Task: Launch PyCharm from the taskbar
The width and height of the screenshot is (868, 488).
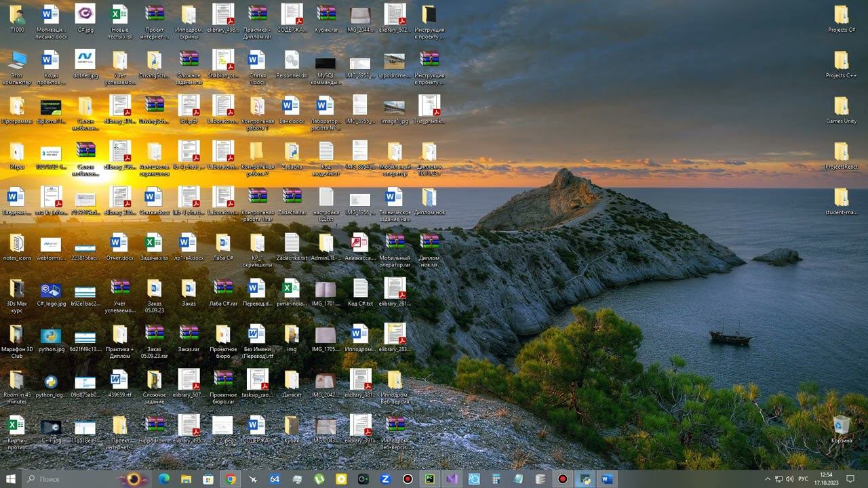Action: tap(429, 479)
